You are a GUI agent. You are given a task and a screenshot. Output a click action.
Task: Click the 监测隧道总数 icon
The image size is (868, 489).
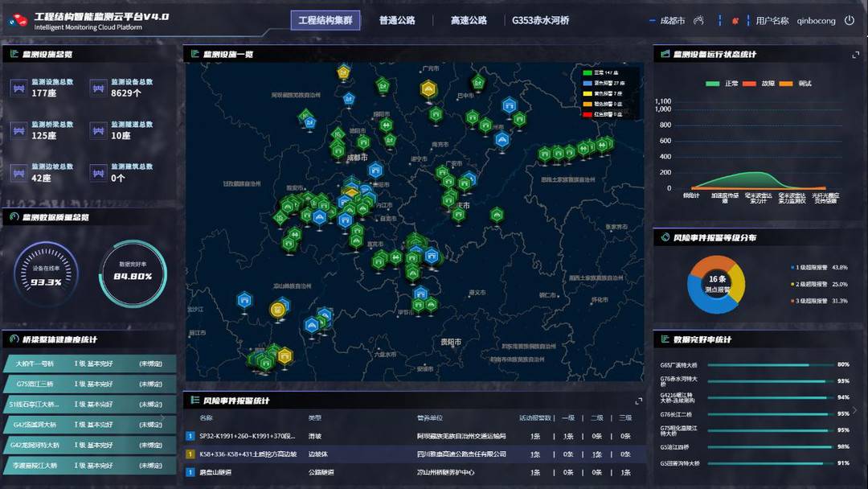(x=98, y=130)
